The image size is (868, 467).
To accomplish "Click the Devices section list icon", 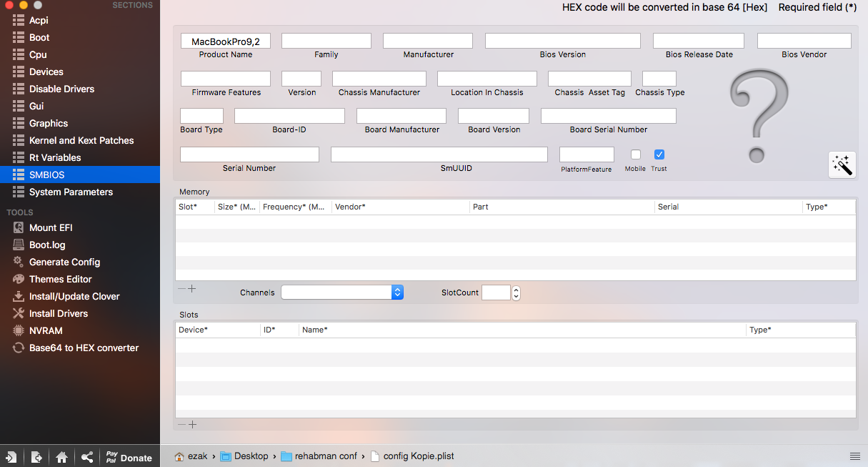I will 19,72.
